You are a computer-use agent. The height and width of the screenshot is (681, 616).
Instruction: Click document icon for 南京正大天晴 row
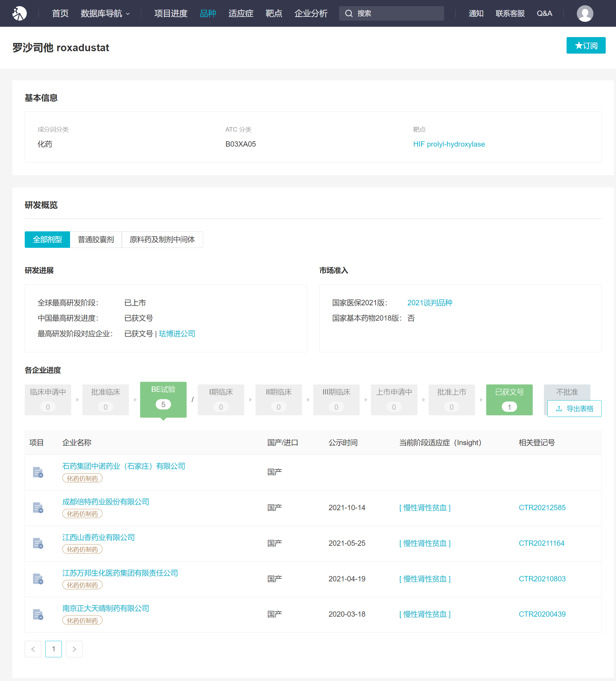click(x=38, y=614)
